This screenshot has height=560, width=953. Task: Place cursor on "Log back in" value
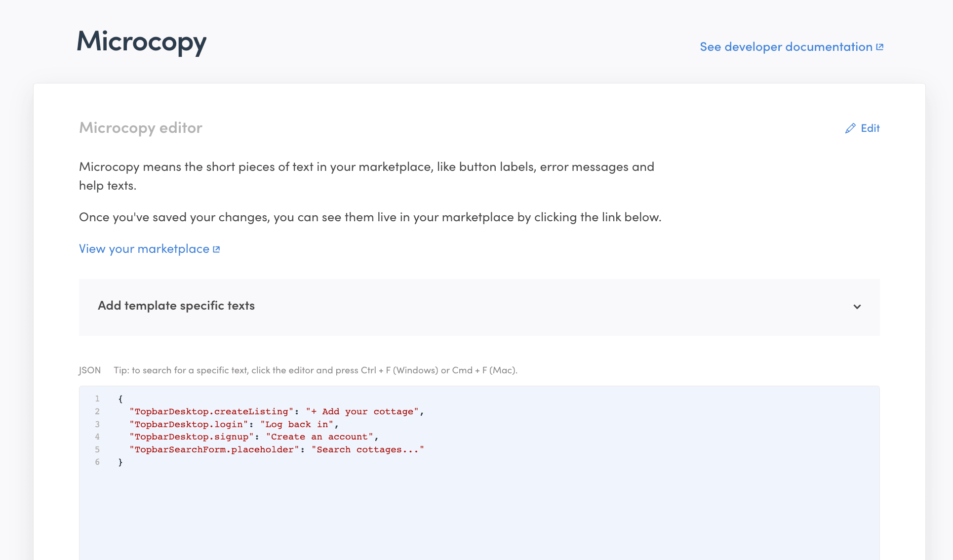point(297,424)
